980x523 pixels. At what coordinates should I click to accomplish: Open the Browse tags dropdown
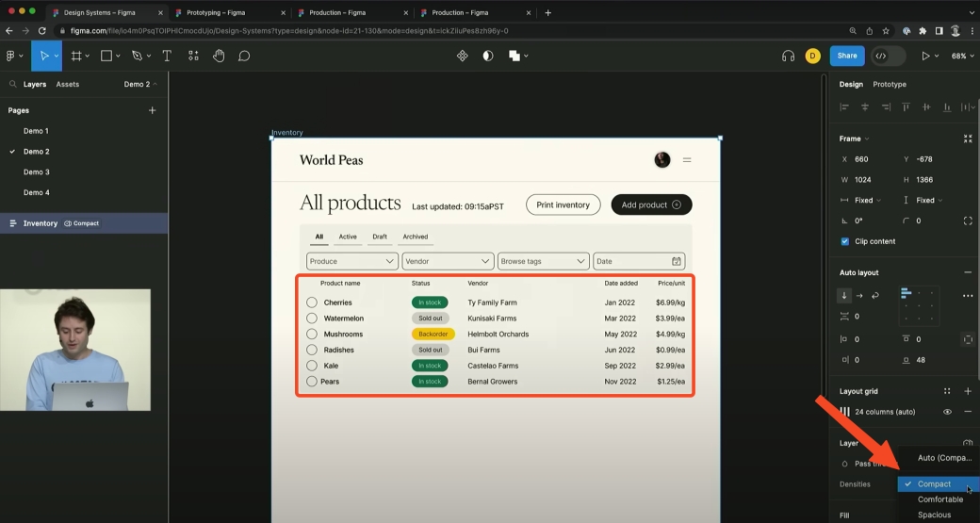(x=543, y=261)
